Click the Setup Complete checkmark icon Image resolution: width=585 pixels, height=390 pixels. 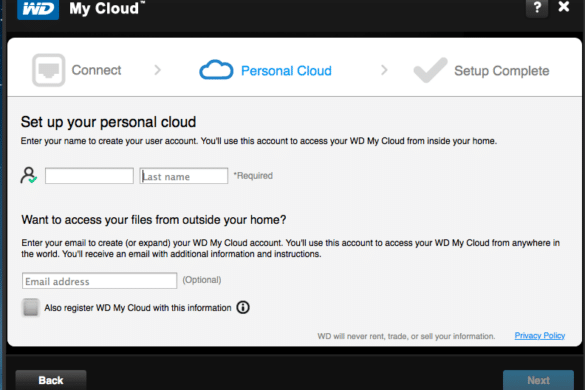(430, 70)
